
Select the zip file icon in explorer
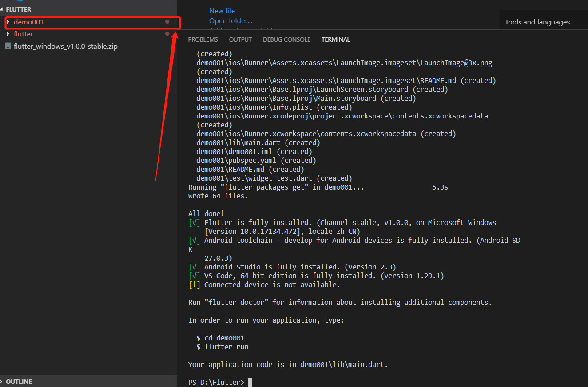click(x=8, y=46)
